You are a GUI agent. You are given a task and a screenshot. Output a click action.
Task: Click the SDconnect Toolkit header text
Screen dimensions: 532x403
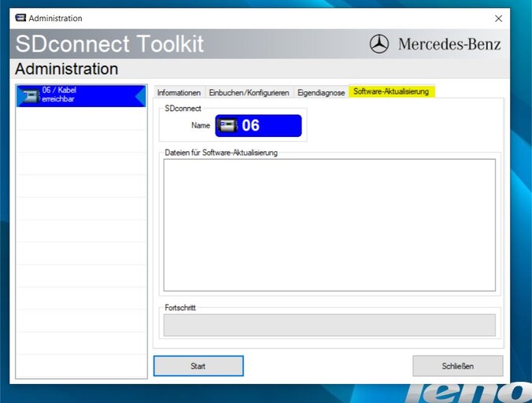[109, 44]
